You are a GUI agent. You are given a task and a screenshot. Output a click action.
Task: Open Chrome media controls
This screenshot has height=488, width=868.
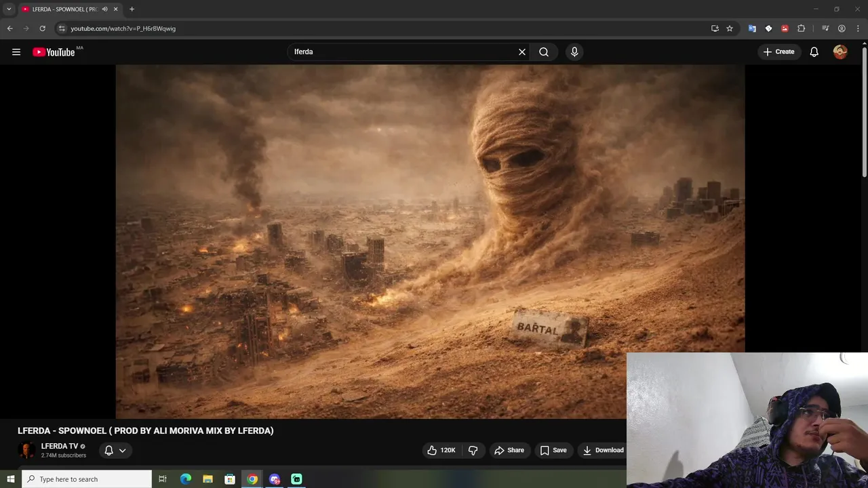825,28
